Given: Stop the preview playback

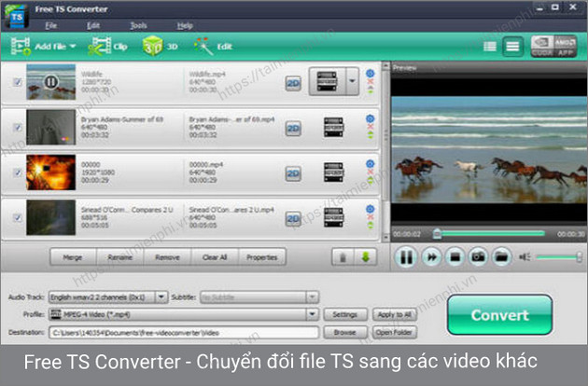Looking at the screenshot, I should [455, 257].
